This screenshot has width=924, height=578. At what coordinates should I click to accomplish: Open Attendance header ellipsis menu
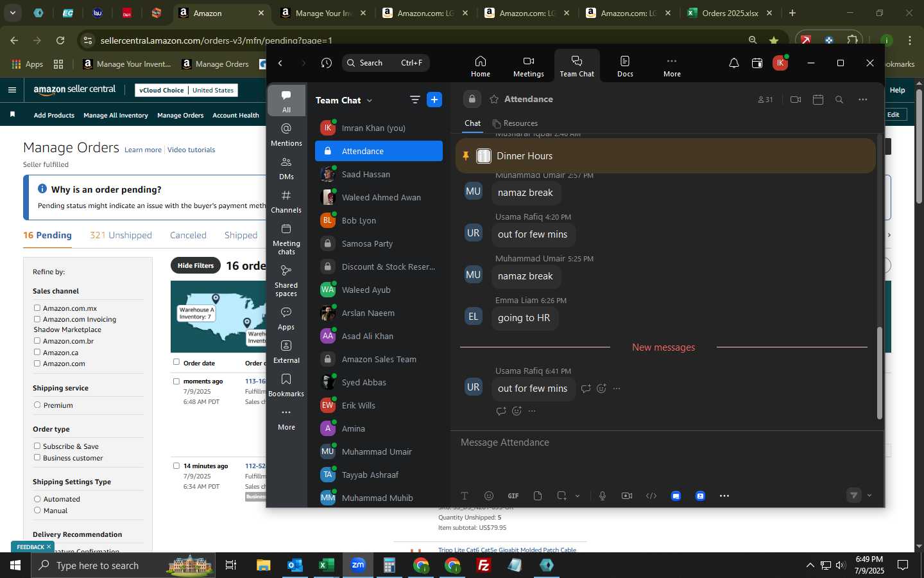863,100
